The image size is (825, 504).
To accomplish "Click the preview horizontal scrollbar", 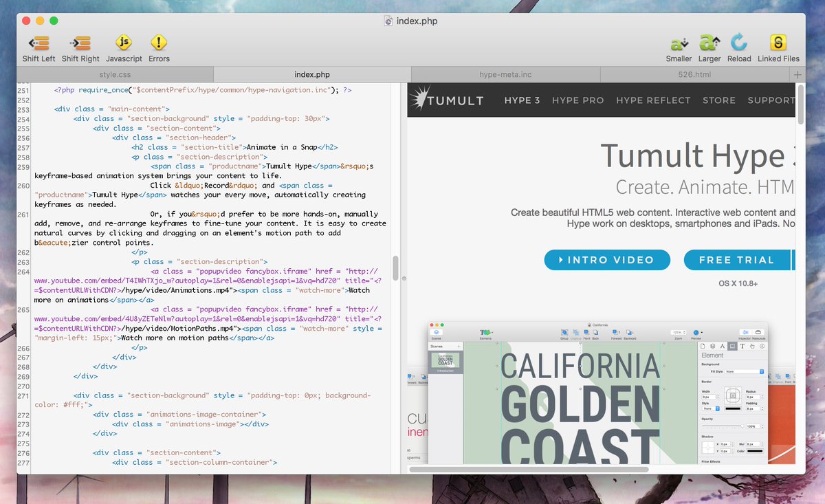I will pos(529,470).
